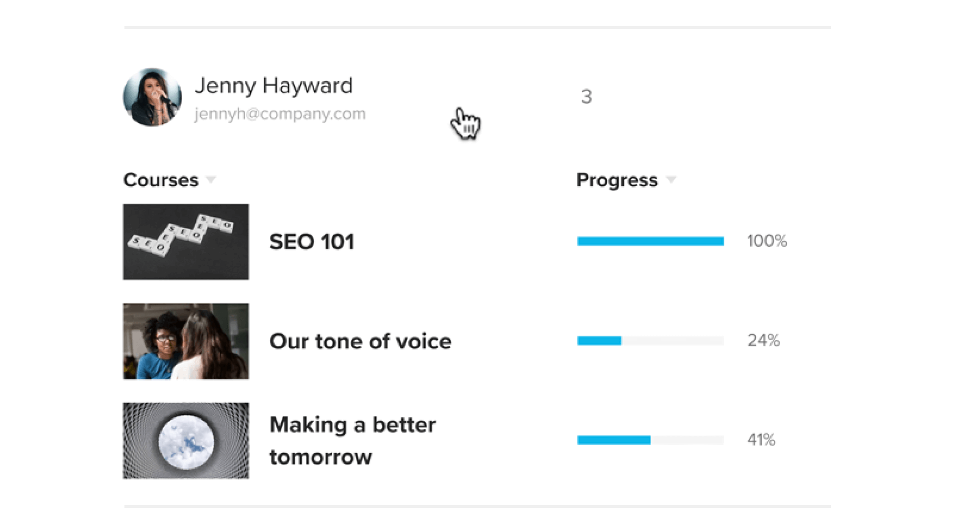Sort using the Progress dropdown arrow
980x529 pixels.
[671, 180]
